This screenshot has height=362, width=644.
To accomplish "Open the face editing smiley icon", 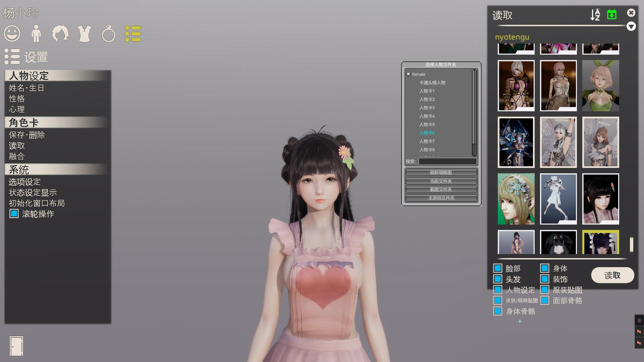I will click(12, 34).
